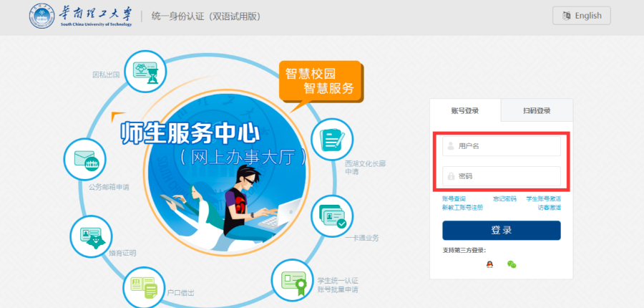The width and height of the screenshot is (644, 308).
Task: Open the 忘记密码 link
Action: [504, 198]
